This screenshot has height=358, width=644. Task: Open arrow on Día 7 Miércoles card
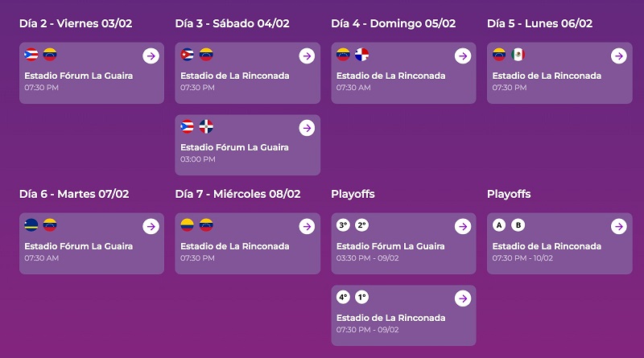click(307, 226)
